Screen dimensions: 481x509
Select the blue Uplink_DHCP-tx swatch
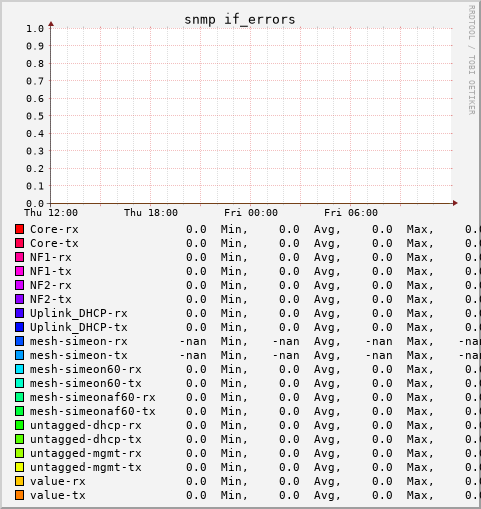pos(19,327)
